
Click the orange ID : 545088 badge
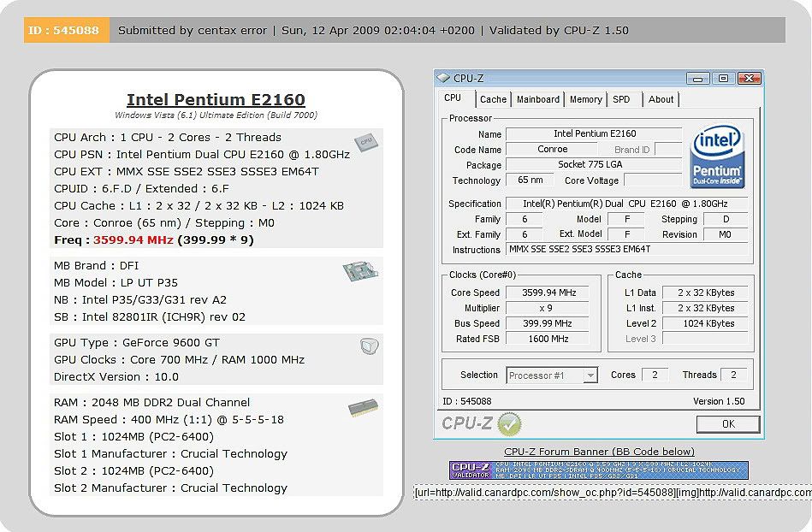point(66,30)
